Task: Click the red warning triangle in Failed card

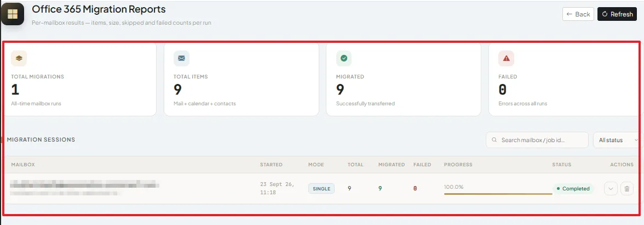Action: point(506,58)
